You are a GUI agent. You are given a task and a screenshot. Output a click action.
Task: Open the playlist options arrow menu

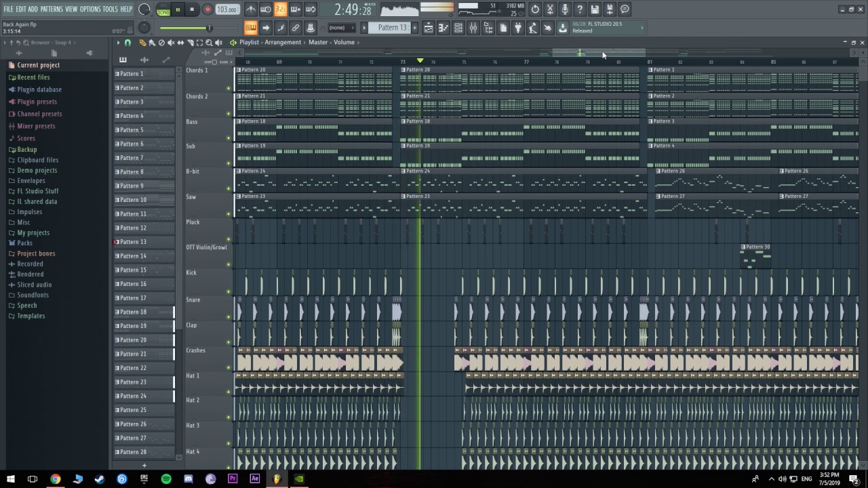[118, 42]
